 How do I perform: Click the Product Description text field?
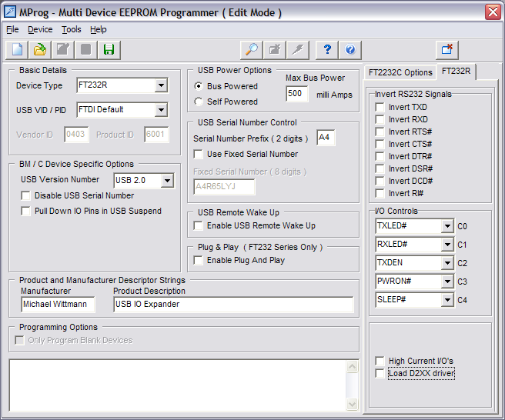click(x=232, y=304)
